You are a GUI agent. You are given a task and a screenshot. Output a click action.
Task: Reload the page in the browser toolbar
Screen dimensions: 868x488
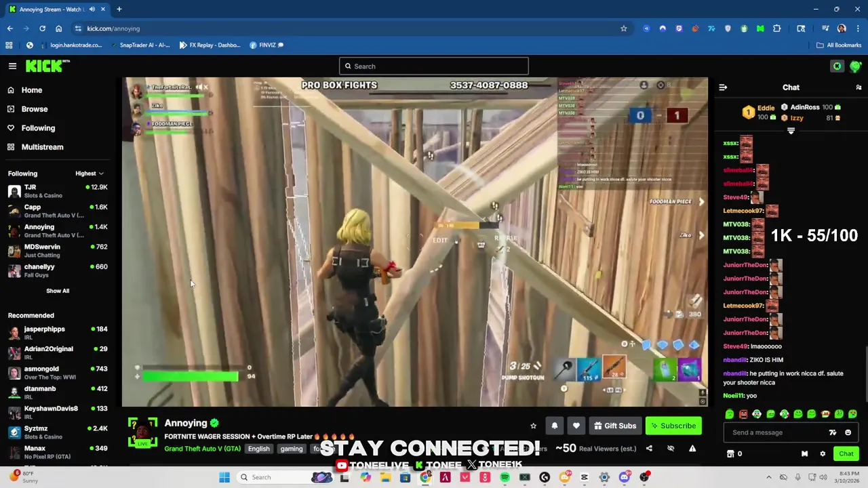(x=42, y=28)
